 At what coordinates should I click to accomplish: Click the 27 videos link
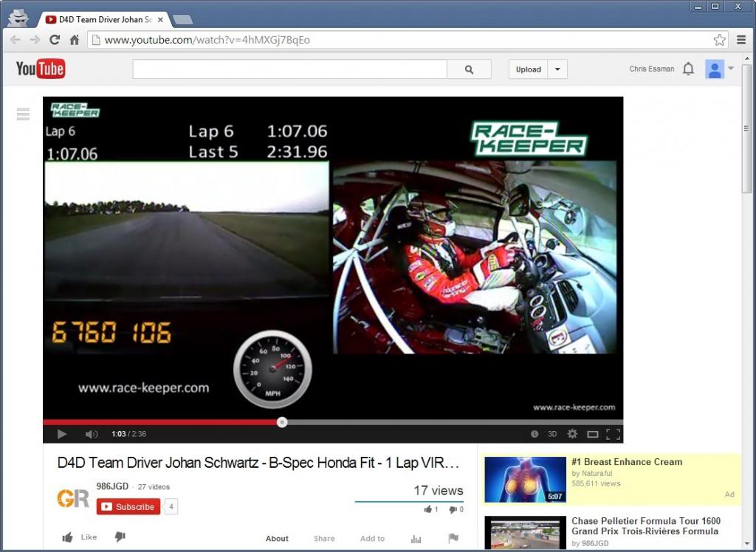154,487
